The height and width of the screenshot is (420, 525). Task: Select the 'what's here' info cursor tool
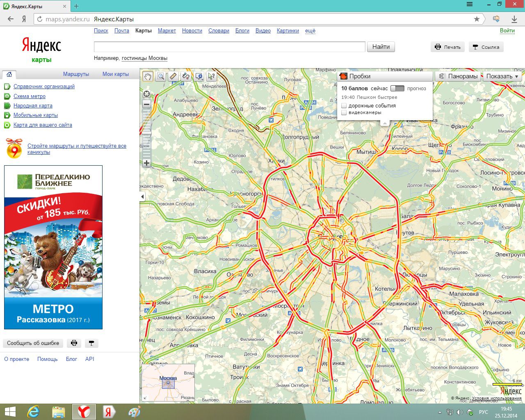pyautogui.click(x=211, y=76)
